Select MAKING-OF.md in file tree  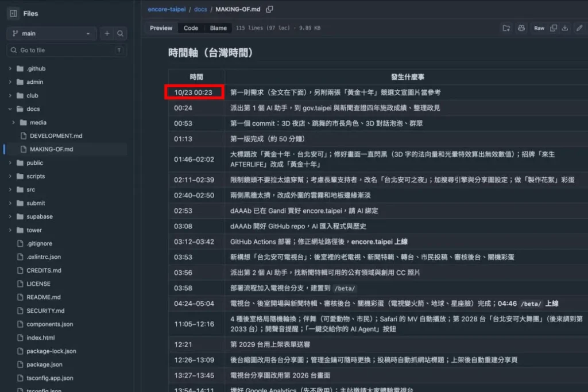[51, 149]
